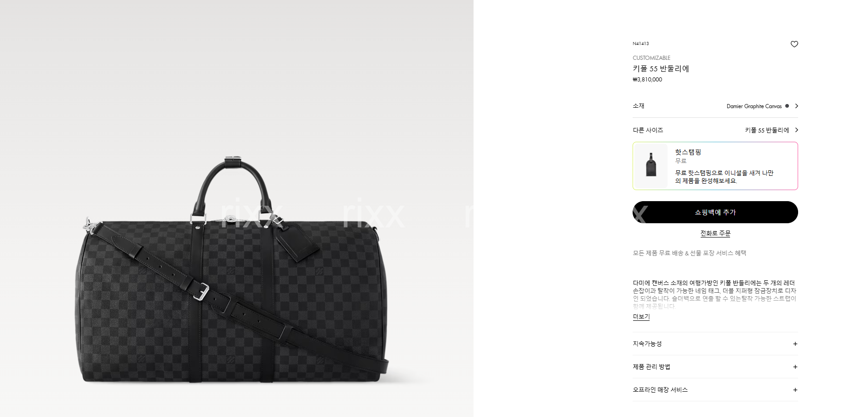Select the Damier Graphite color dot swatch
The height and width of the screenshot is (417, 868).
pyautogui.click(x=787, y=106)
